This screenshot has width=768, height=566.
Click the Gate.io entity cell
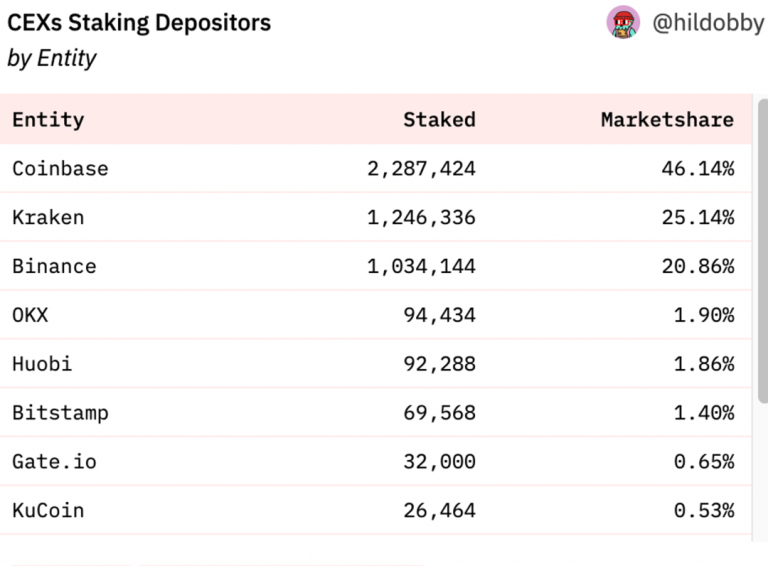(x=54, y=462)
